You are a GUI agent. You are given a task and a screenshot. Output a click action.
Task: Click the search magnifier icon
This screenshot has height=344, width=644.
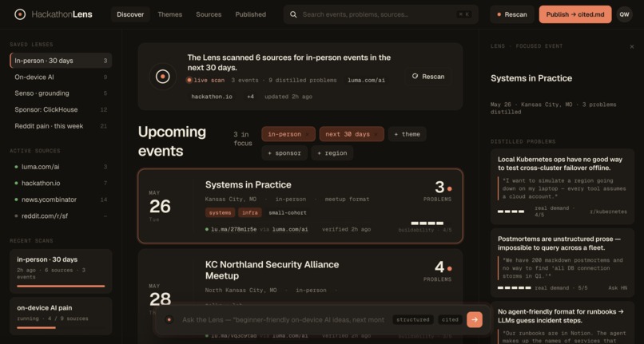tap(293, 14)
